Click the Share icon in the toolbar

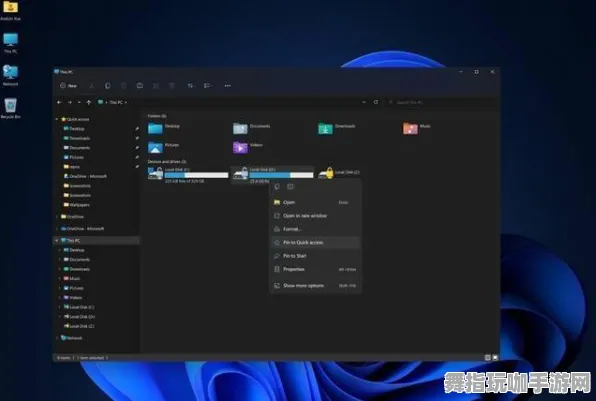tap(156, 86)
